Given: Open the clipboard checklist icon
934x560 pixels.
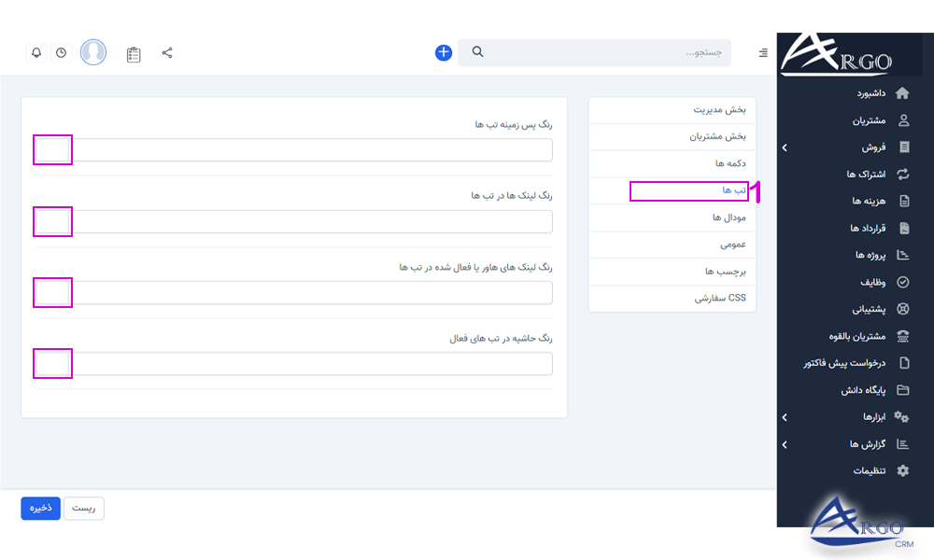Looking at the screenshot, I should pos(133,53).
